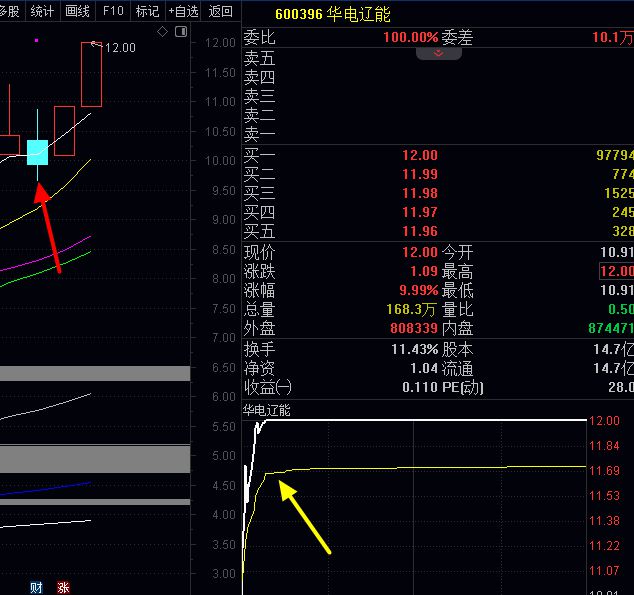Click the 财 finance badge icon
The width and height of the screenshot is (634, 595).
[36, 587]
